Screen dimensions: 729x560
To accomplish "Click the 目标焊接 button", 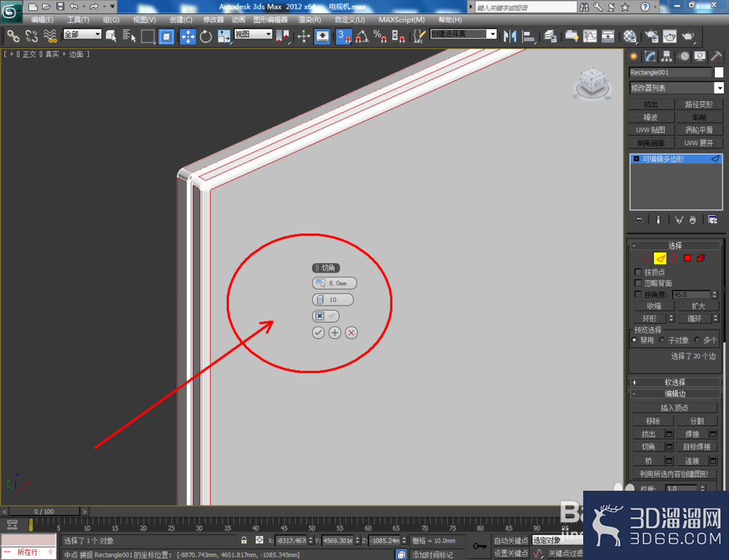I will coord(696,446).
